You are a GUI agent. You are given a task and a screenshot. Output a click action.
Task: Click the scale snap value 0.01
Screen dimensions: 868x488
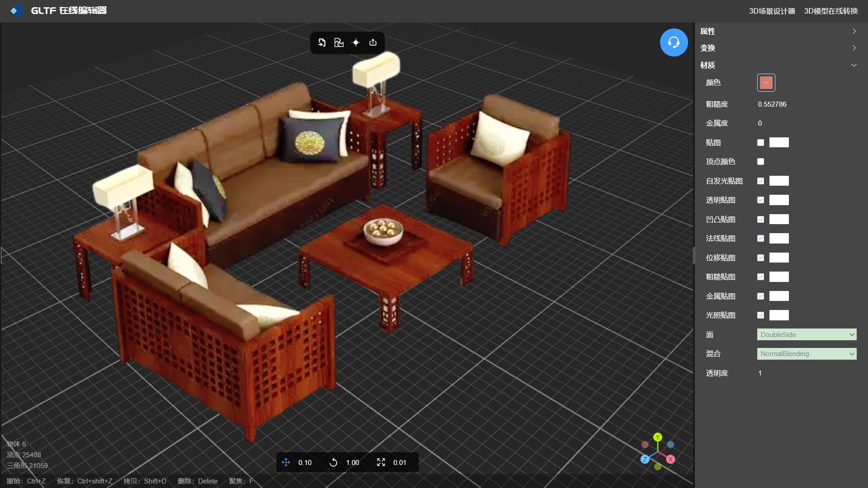point(400,462)
